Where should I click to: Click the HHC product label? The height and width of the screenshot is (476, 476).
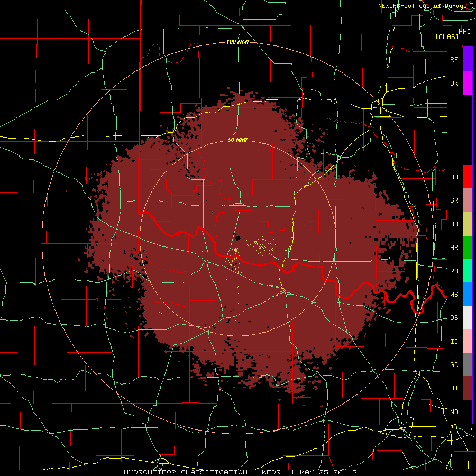[x=464, y=32]
